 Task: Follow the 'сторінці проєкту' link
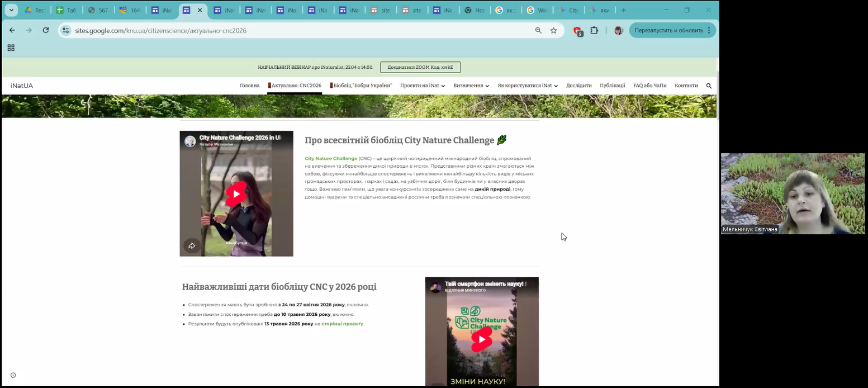pos(342,324)
